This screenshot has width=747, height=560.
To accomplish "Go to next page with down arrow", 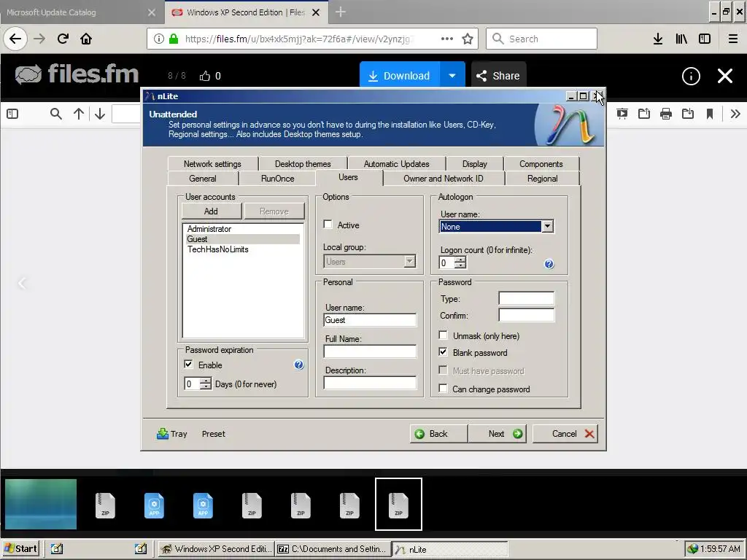I will pos(99,114).
